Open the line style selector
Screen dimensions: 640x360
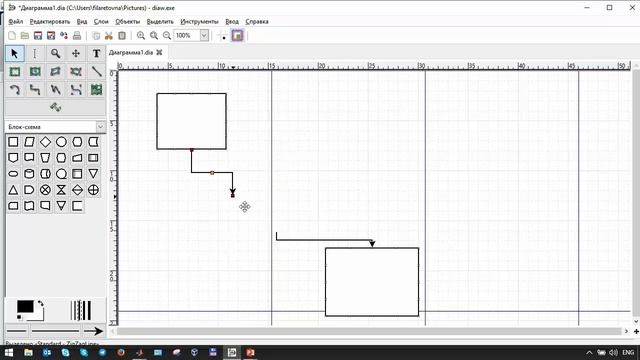point(55,331)
